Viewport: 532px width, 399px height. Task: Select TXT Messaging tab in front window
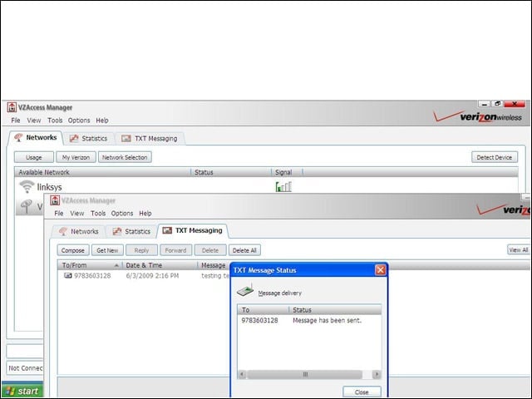tap(192, 231)
